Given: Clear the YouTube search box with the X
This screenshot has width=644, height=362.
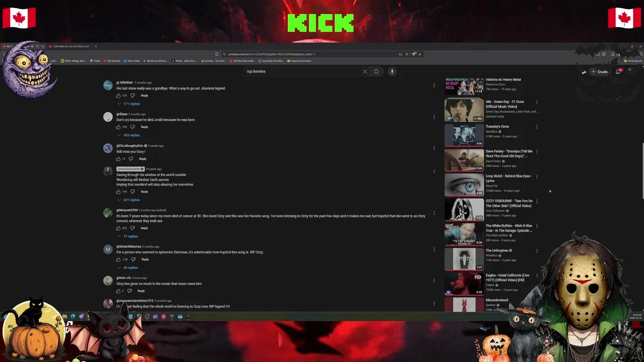Looking at the screenshot, I should click(x=365, y=71).
